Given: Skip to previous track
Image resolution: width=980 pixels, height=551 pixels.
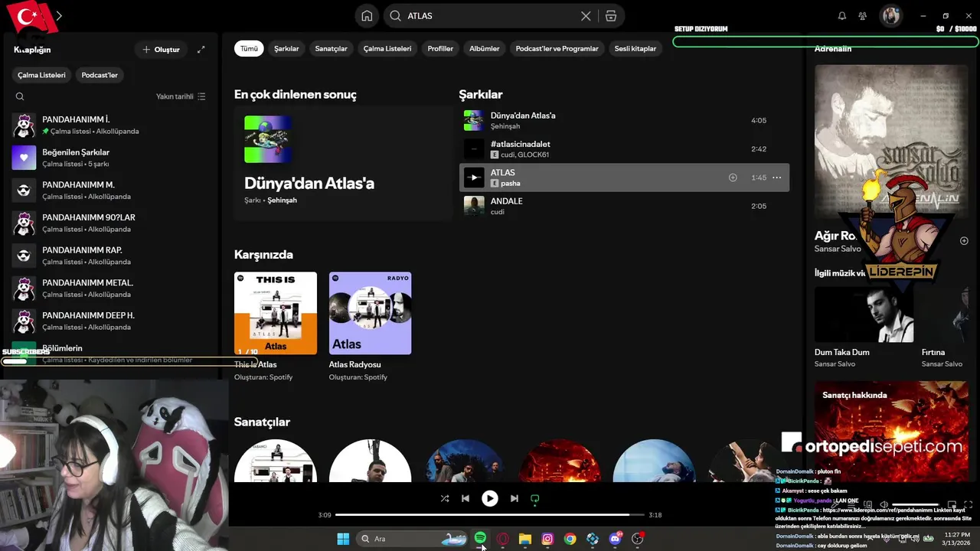Looking at the screenshot, I should [465, 498].
